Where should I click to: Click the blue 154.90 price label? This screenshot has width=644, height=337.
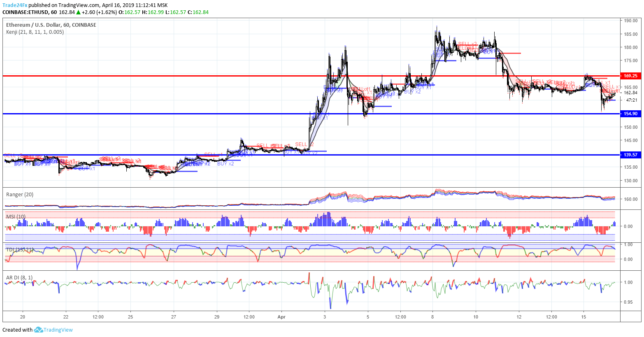pyautogui.click(x=630, y=114)
